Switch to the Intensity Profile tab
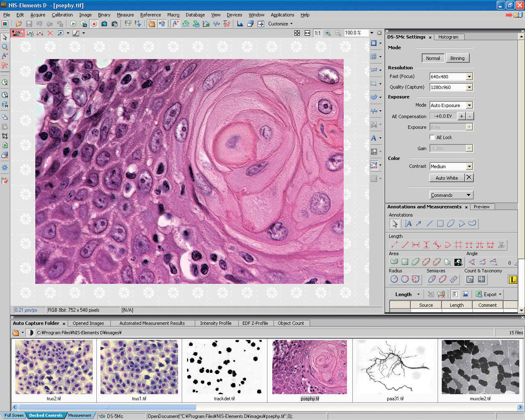The height and width of the screenshot is (420, 525). coord(216,323)
